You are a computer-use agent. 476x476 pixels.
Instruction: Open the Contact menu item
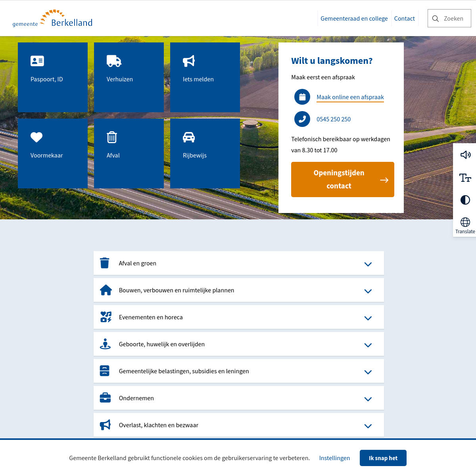point(404,19)
